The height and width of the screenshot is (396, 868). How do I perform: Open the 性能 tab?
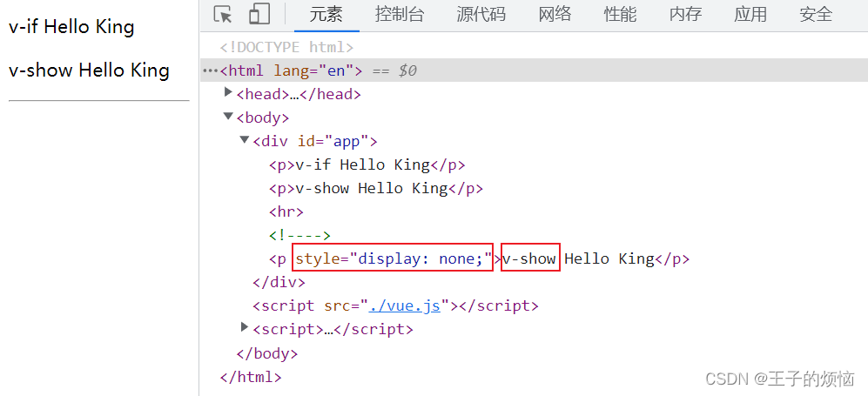[x=620, y=15]
